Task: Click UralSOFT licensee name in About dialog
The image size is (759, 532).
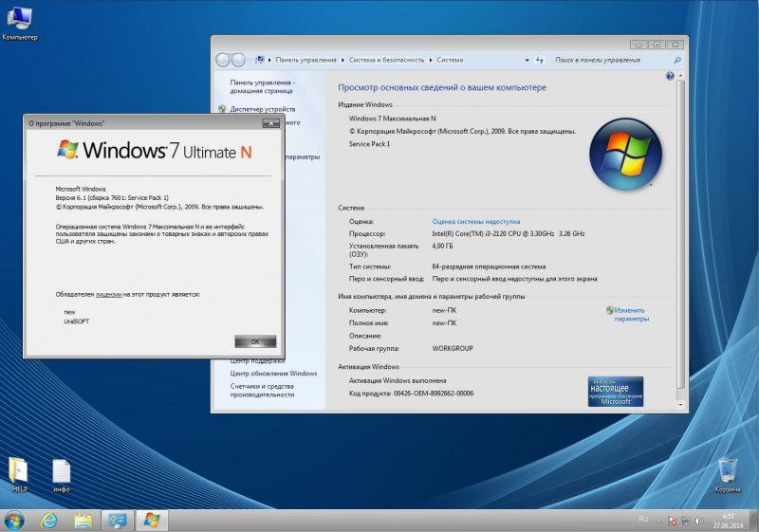Action: [x=77, y=321]
